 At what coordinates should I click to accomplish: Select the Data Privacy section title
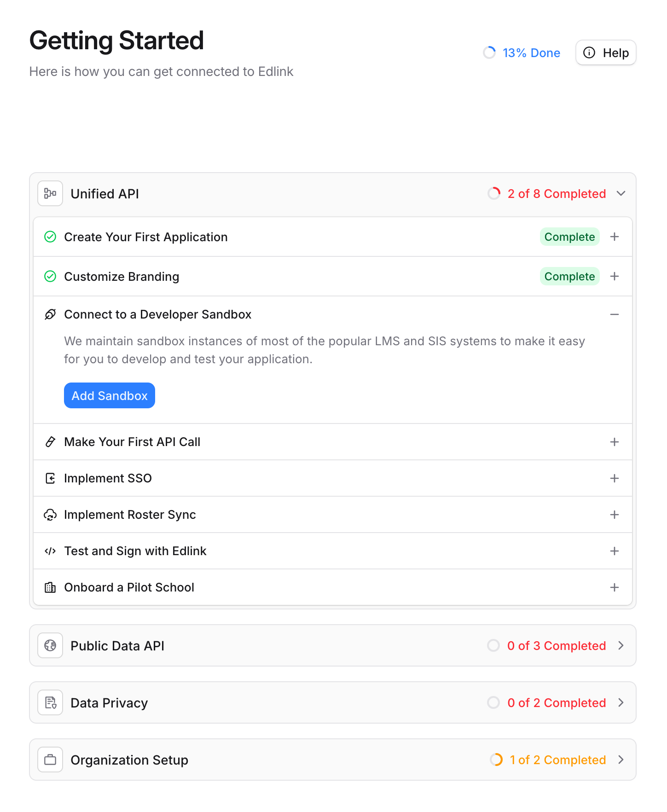109,703
